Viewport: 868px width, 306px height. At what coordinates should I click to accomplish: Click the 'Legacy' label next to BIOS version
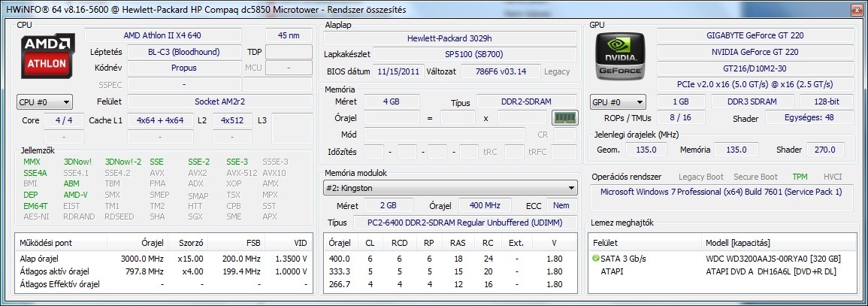(556, 72)
